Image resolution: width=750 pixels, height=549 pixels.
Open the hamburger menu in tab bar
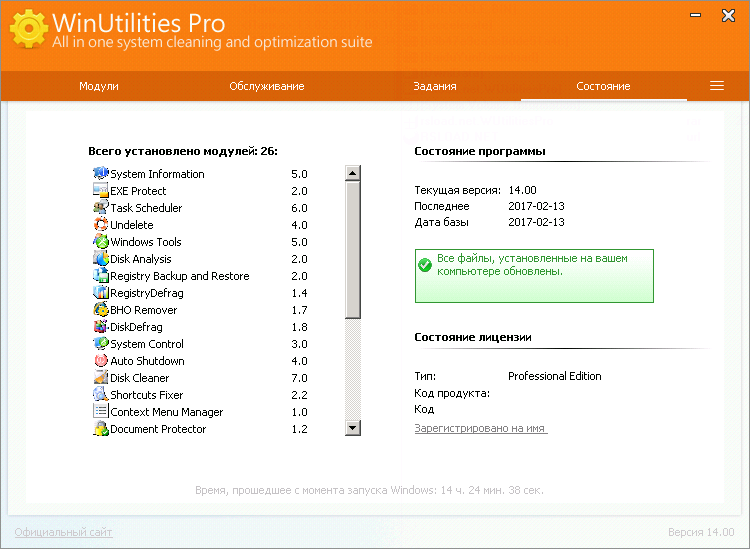(717, 86)
